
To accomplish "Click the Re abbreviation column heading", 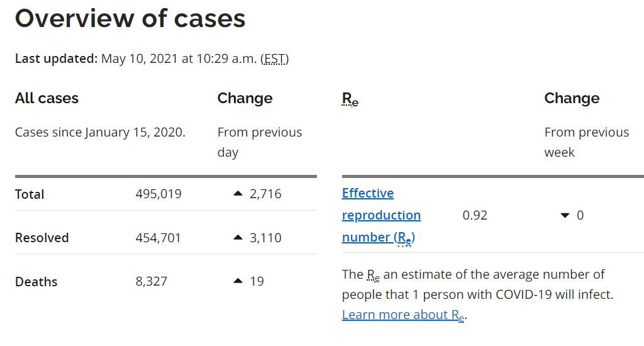I will click(x=350, y=99).
